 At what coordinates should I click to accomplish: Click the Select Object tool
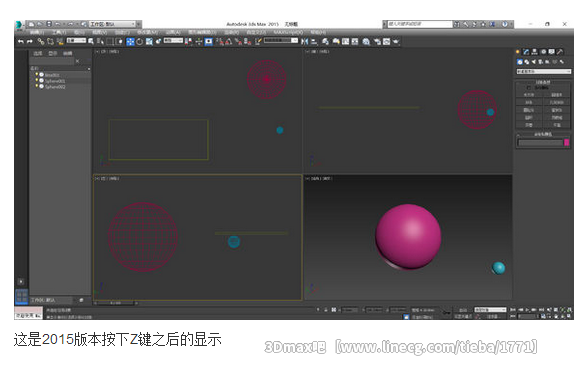[91, 42]
